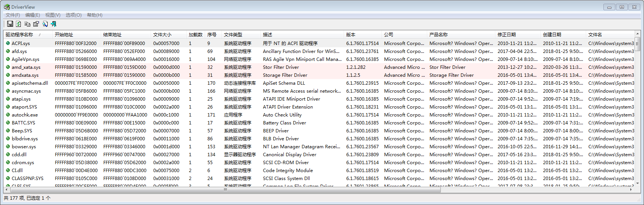Open the 文件(F) menu
644x205 pixels.
tap(13, 15)
